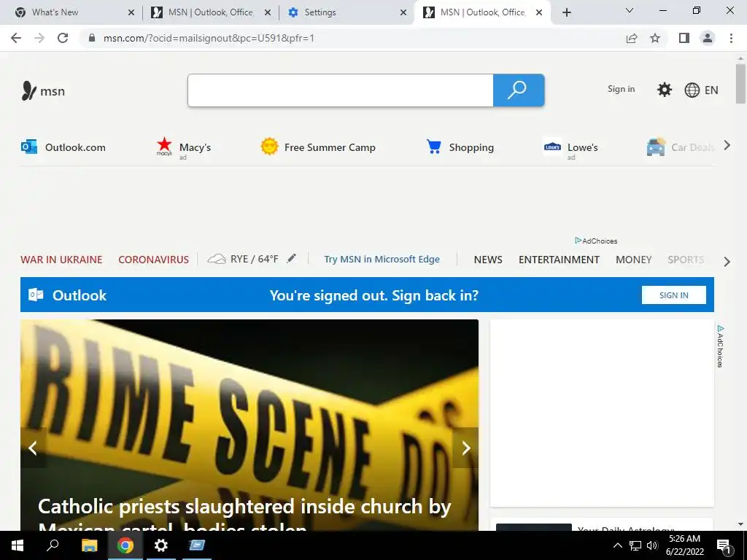Reload the current page
The height and width of the screenshot is (560, 747).
63,38
